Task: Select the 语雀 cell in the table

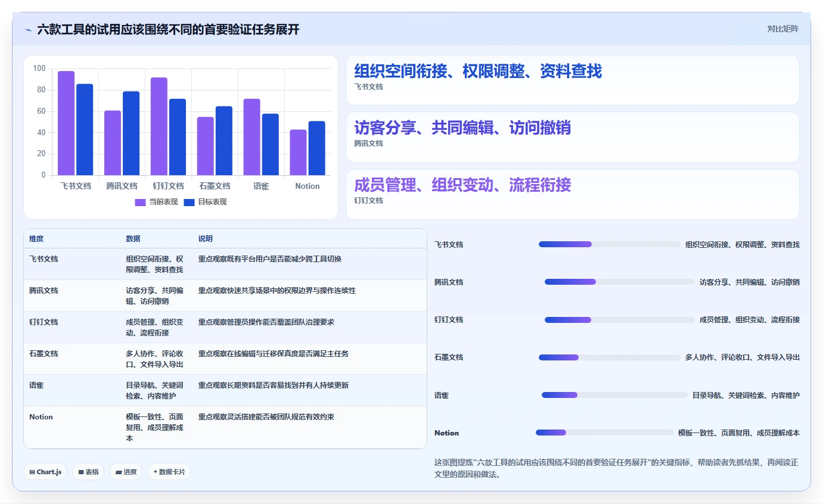Action: [x=36, y=385]
